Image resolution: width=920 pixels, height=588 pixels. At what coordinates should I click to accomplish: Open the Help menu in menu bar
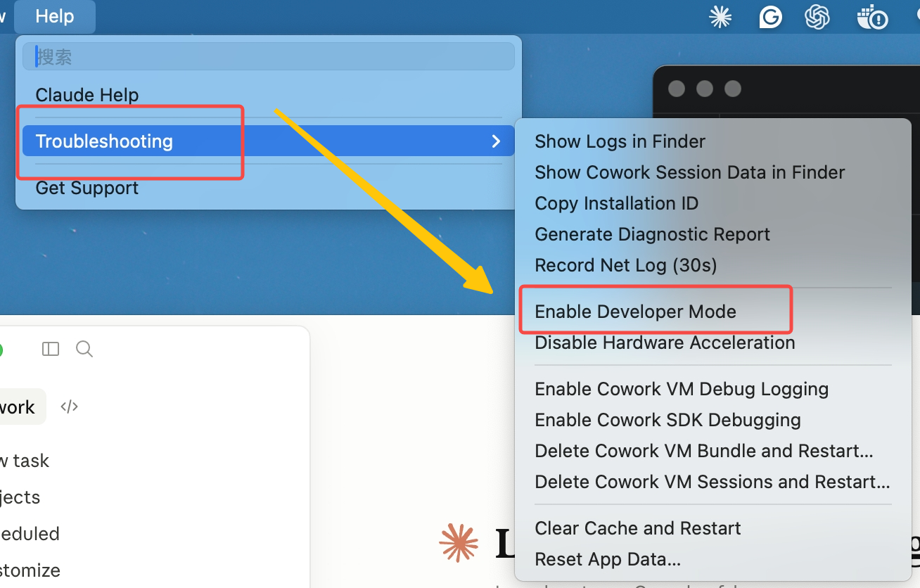55,16
